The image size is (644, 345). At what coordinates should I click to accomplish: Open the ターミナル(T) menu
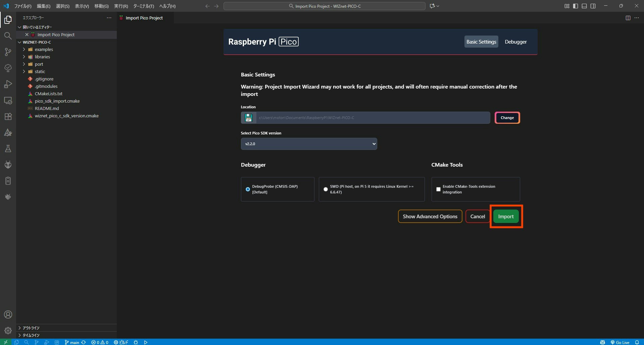point(144,6)
